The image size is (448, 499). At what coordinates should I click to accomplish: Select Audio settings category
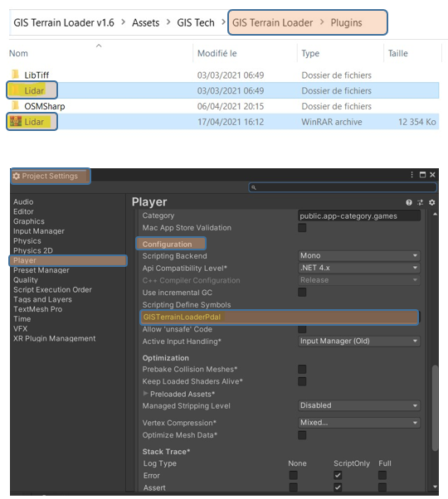[x=23, y=201]
